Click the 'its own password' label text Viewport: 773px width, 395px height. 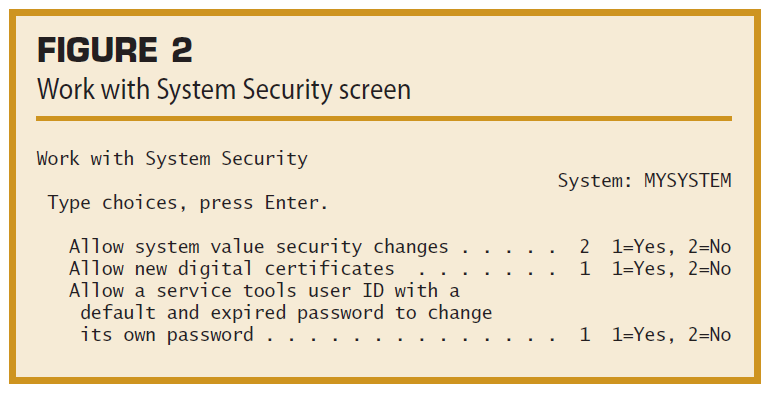point(167,335)
